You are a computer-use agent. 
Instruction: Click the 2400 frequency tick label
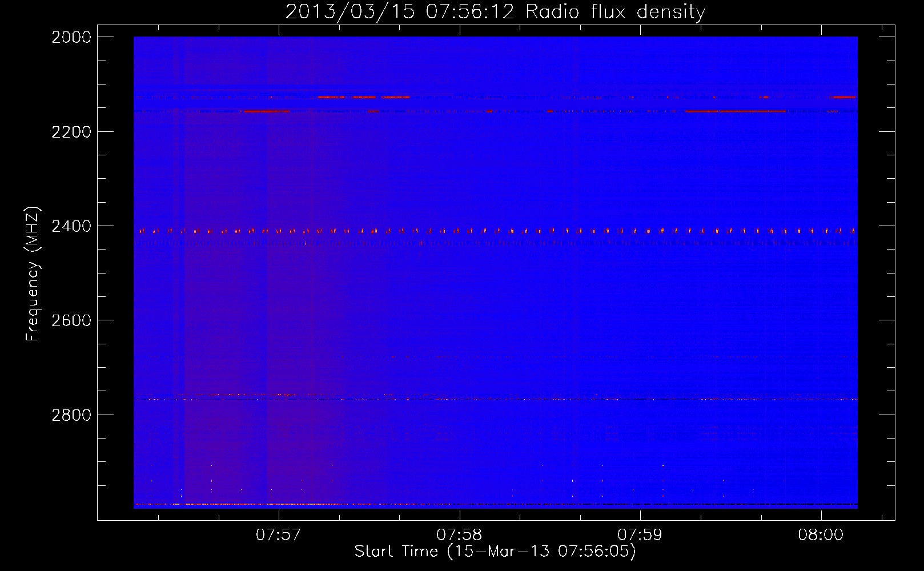click(71, 226)
